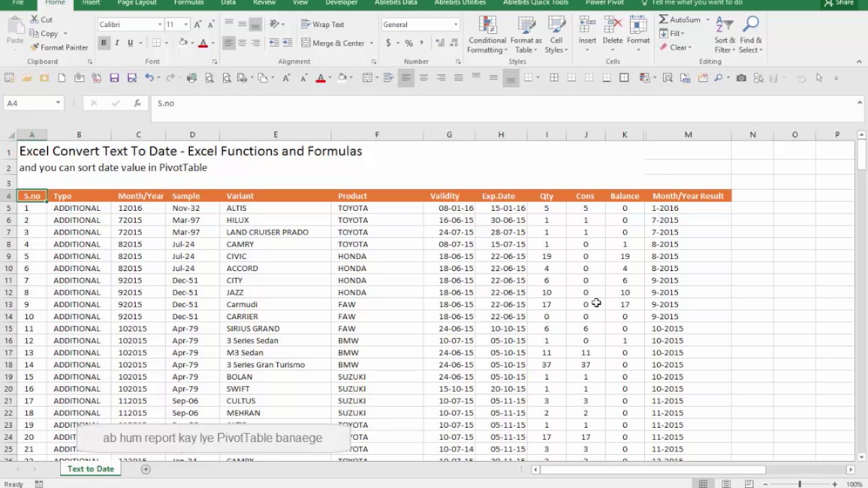
Task: Toggle Italic formatting
Action: [117, 43]
